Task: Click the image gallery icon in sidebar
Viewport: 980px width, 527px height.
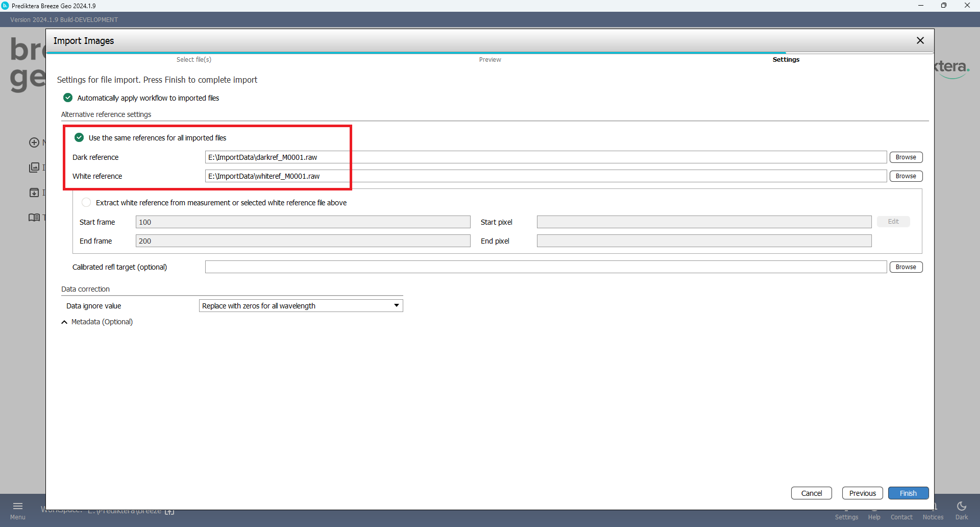Action: tap(34, 167)
